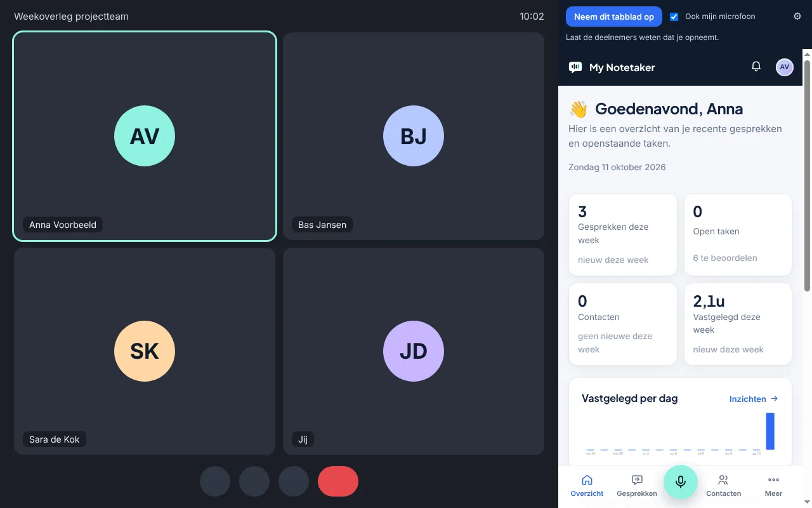Click the Weekoverleg projectteam title
812x508 pixels.
(71, 17)
